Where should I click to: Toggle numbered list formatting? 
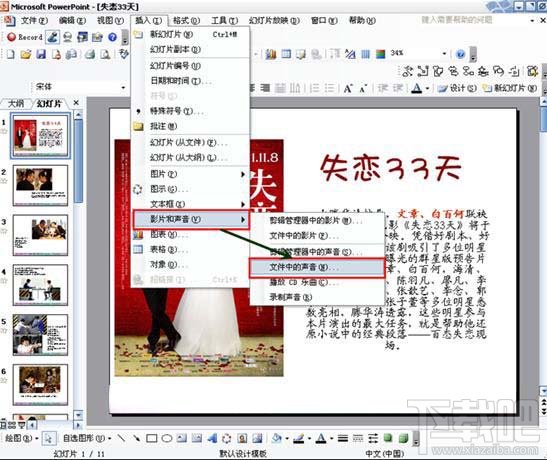point(315,89)
